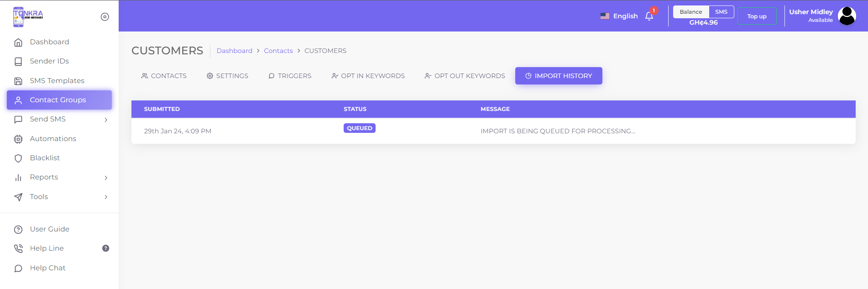The width and height of the screenshot is (868, 289).
Task: Toggle the sidebar collapse circle button
Action: click(105, 17)
